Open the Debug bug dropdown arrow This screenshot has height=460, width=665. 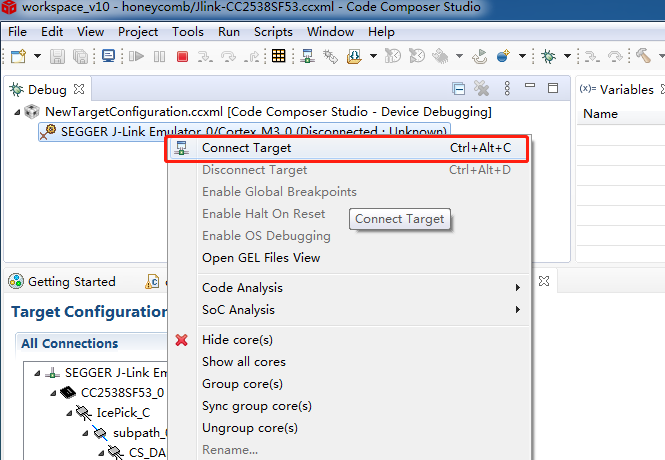point(567,56)
